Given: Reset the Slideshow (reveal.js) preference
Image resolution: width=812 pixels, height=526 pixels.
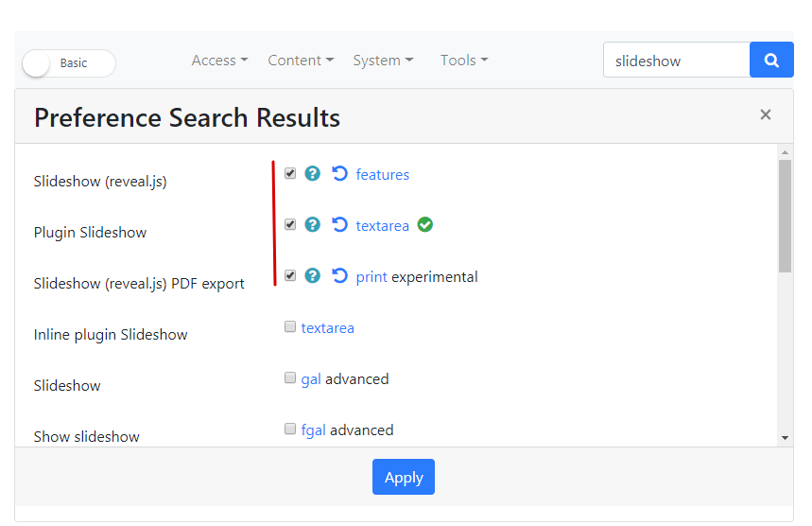Looking at the screenshot, I should coord(339,174).
